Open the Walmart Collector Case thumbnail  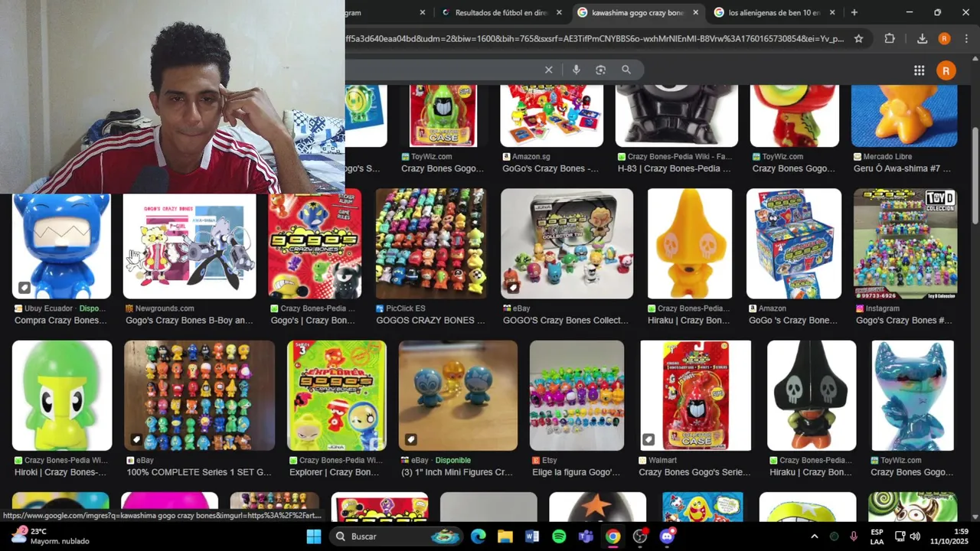(x=695, y=396)
